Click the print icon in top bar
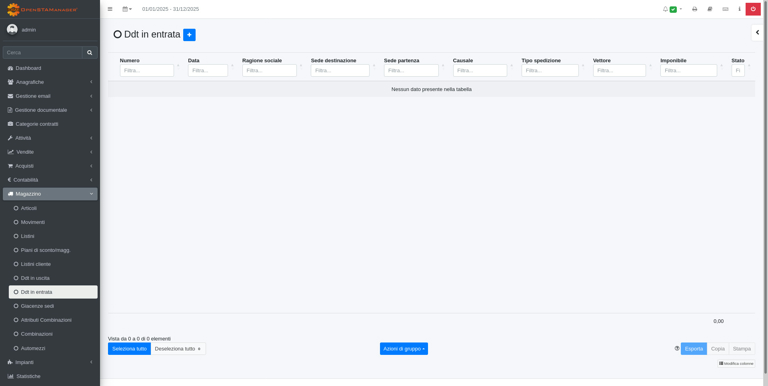Image resolution: width=768 pixels, height=386 pixels. point(694,9)
